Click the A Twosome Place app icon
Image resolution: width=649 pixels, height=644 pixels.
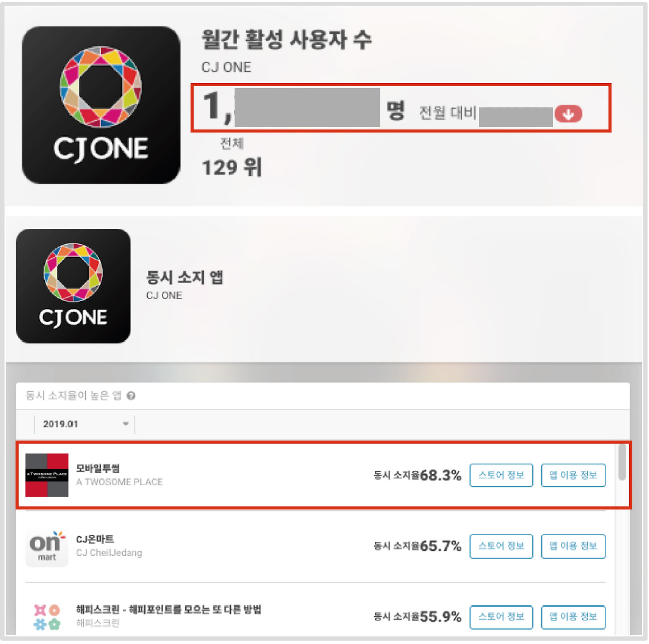(x=47, y=475)
